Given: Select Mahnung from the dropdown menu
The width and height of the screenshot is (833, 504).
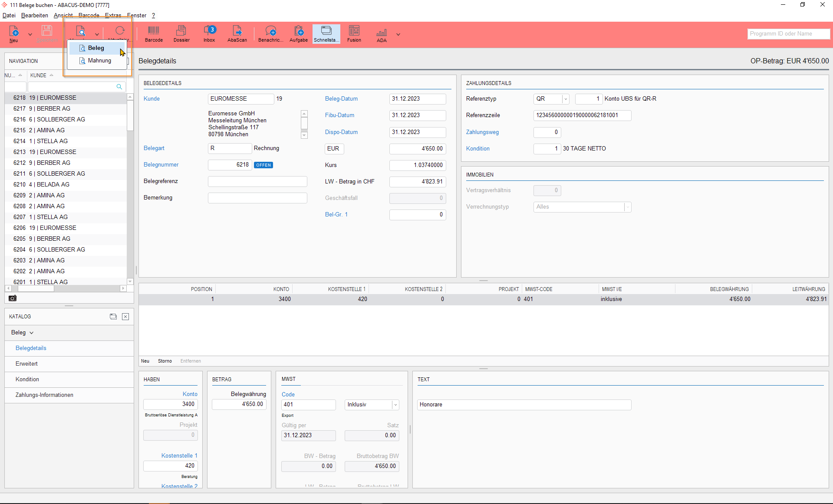Looking at the screenshot, I should (x=99, y=61).
